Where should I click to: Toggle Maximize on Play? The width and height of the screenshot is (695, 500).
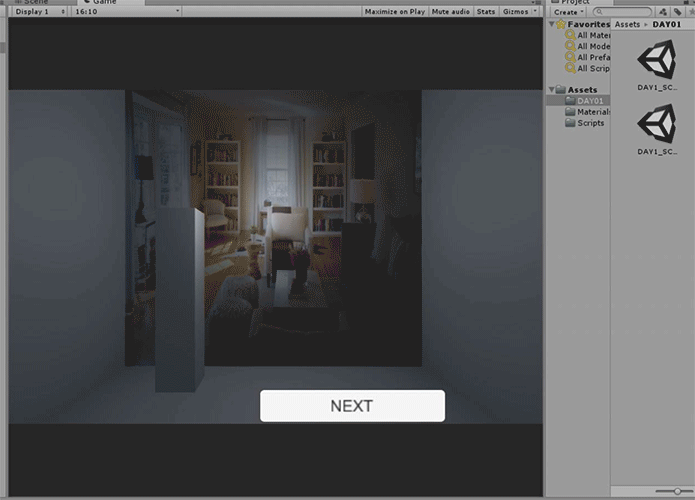(x=394, y=12)
